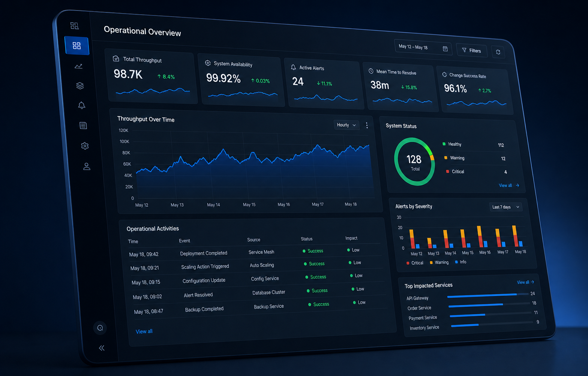Viewport: 588px width, 376px height.
Task: Click the 128 Total donut chart
Action: (414, 162)
